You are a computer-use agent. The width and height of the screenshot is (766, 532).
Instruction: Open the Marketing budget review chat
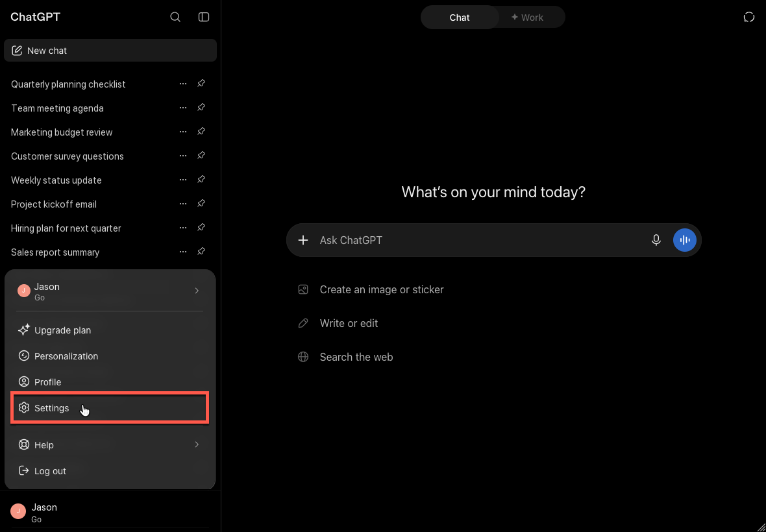pos(62,132)
